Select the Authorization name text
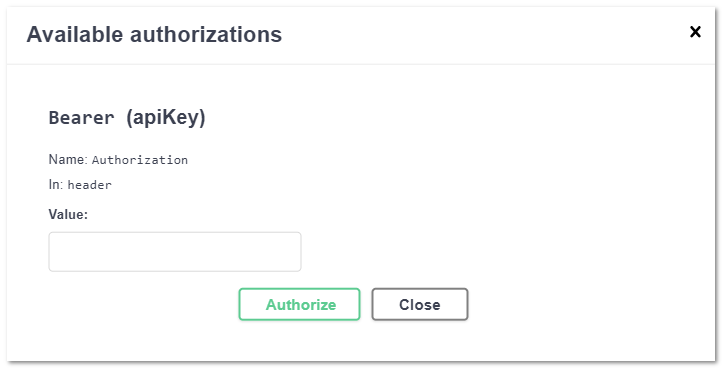722x368 pixels. pyautogui.click(x=140, y=160)
